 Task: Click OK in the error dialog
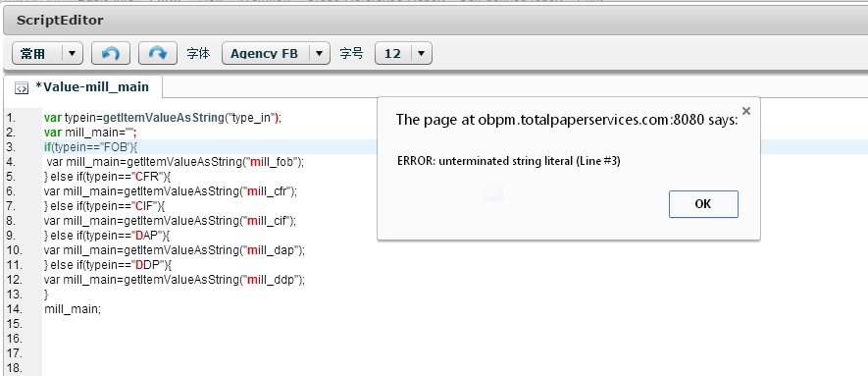pos(703,204)
